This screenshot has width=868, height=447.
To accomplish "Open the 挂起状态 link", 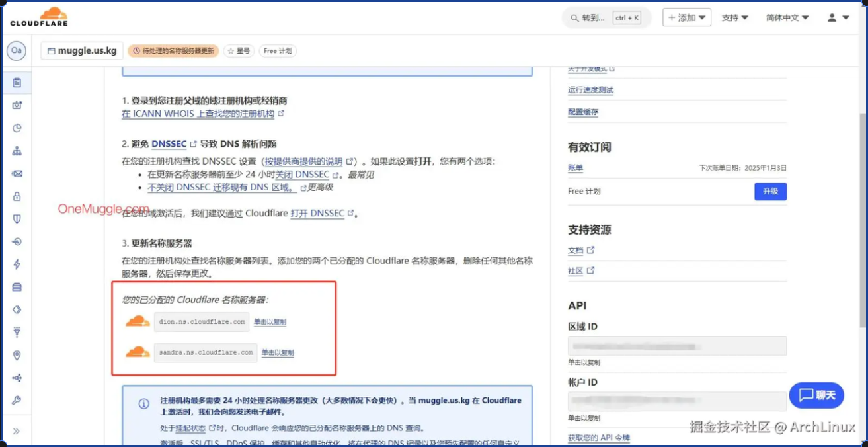I will [192, 428].
